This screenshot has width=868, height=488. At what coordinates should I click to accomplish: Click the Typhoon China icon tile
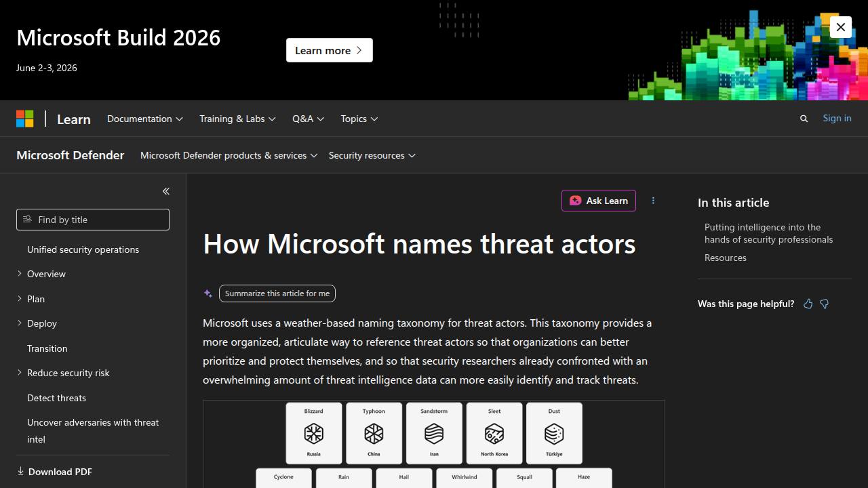374,433
